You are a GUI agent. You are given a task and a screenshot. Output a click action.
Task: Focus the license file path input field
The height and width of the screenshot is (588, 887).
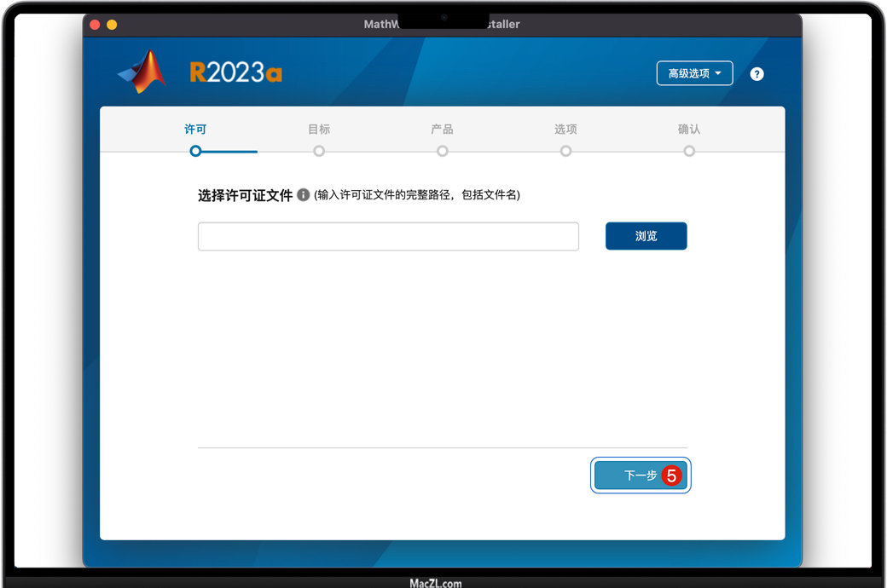pos(388,237)
